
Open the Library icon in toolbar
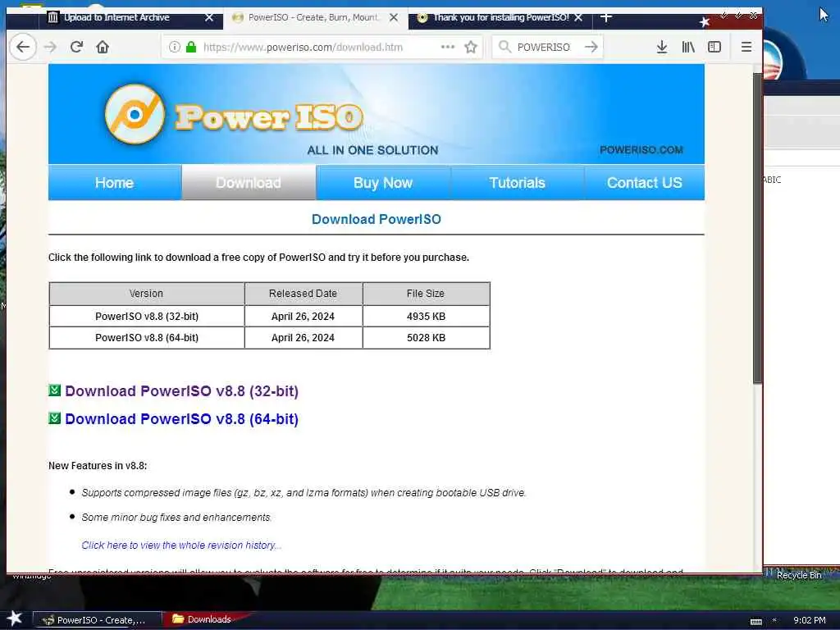pos(688,47)
